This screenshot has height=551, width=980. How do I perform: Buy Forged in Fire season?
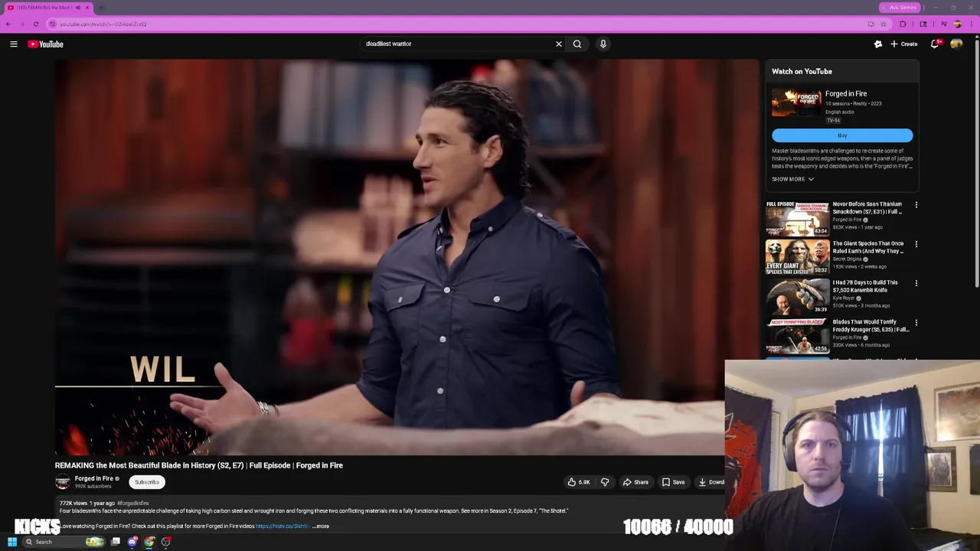coord(842,135)
